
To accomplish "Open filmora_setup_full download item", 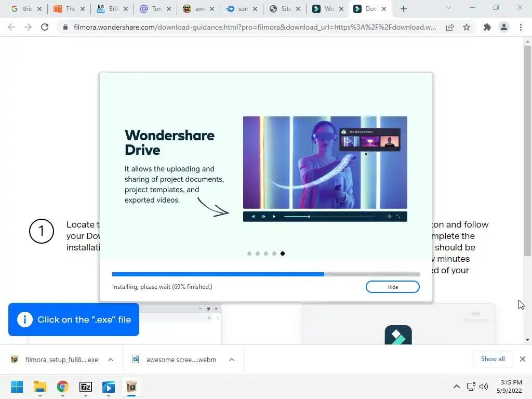I will [x=55, y=360].
